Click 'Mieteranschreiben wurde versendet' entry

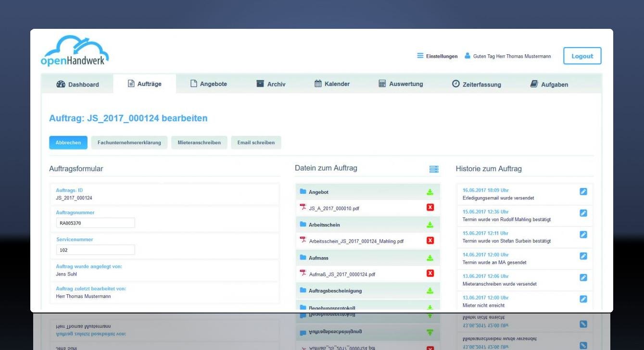pos(500,284)
